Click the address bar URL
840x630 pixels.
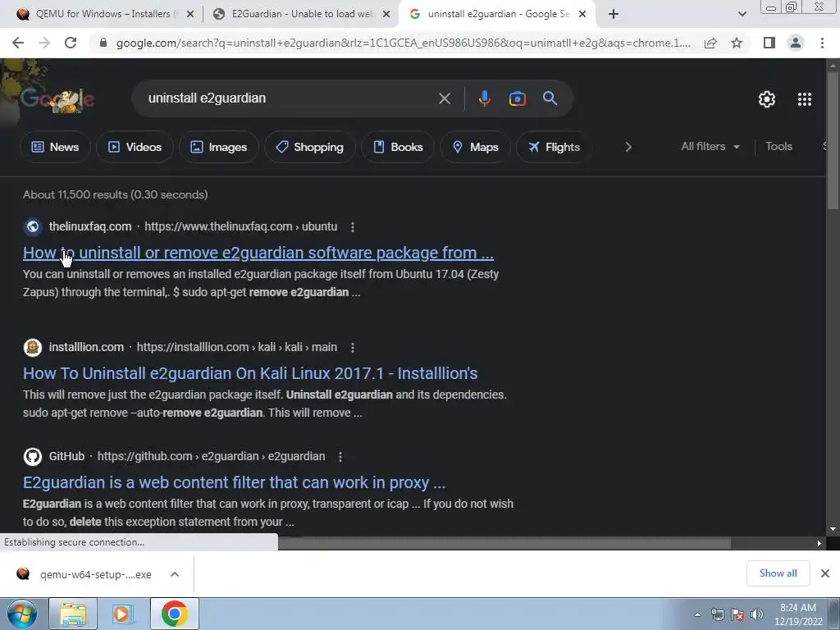pyautogui.click(x=403, y=43)
